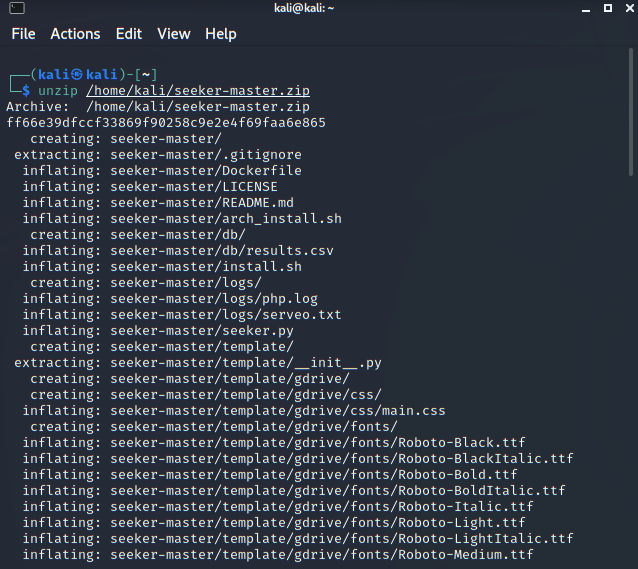638x569 pixels.
Task: Click the creating seeker-master/template/ line
Action: (162, 346)
